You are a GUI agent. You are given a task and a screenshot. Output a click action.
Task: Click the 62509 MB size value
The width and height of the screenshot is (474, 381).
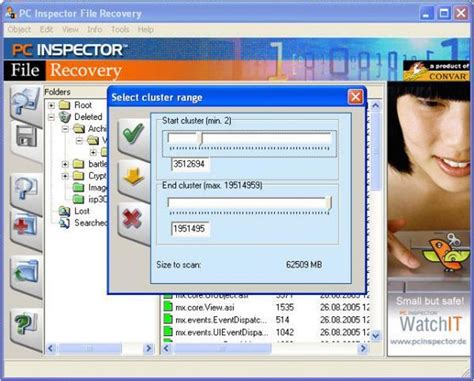(304, 265)
